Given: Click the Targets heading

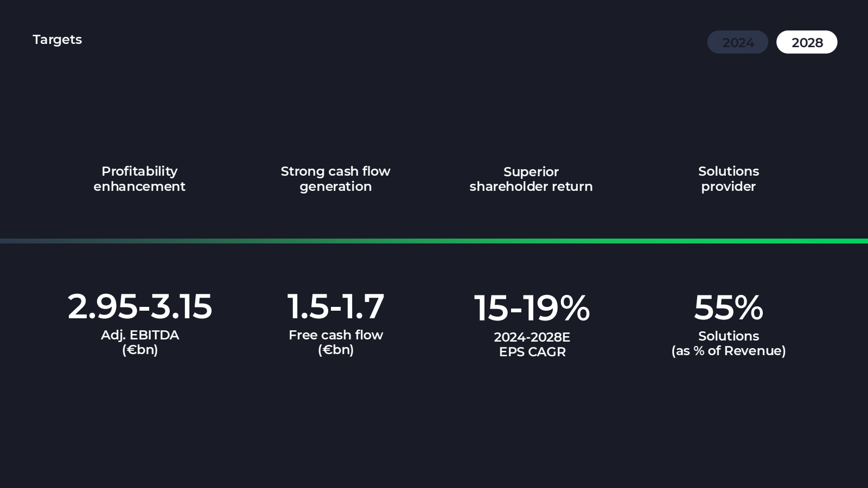Looking at the screenshot, I should 57,40.
